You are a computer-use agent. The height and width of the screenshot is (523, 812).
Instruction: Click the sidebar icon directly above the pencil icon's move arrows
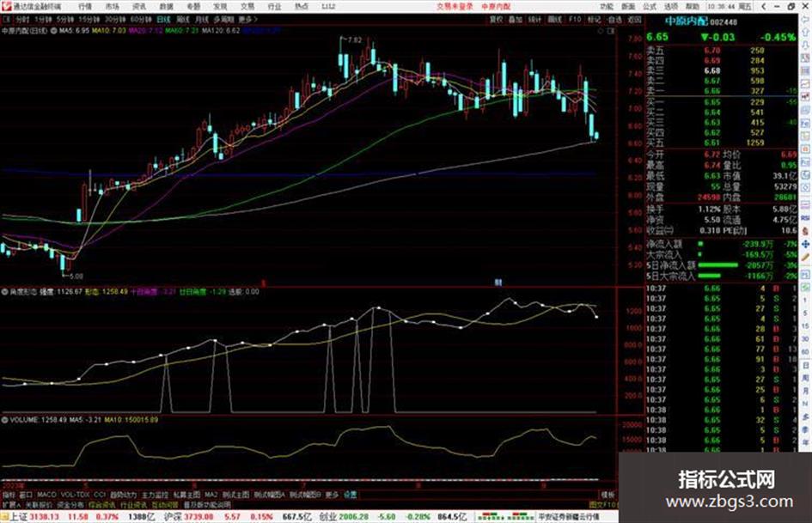806,231
